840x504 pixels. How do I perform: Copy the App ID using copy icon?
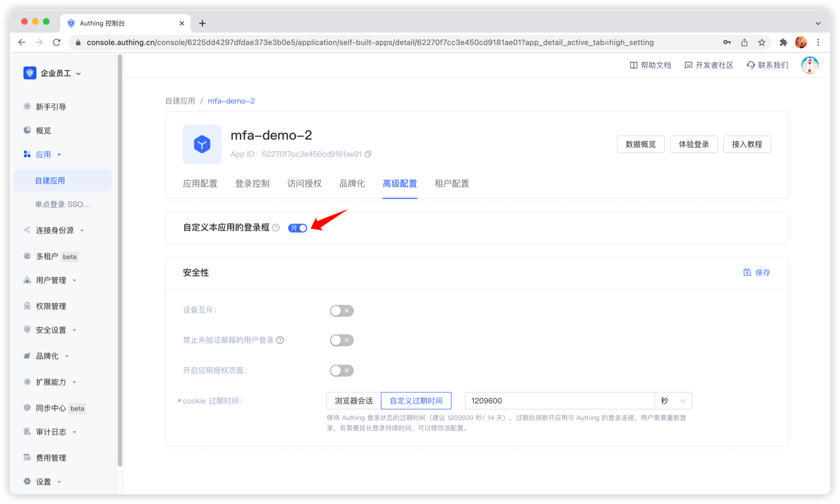point(368,154)
